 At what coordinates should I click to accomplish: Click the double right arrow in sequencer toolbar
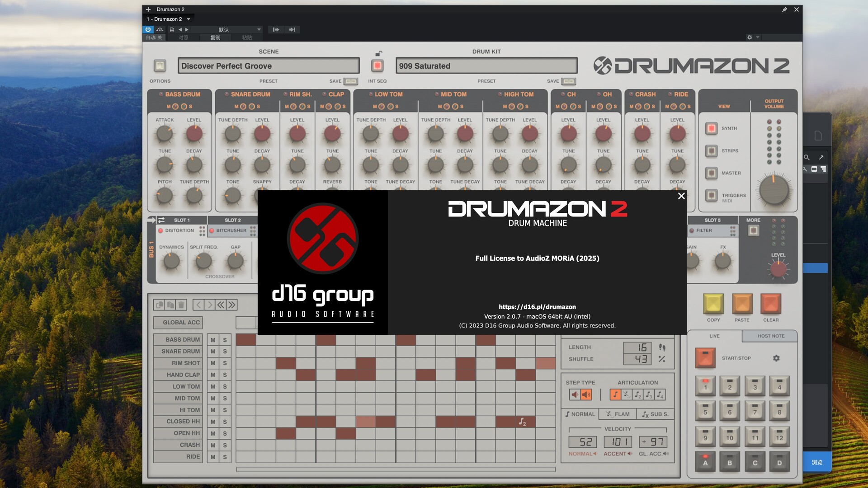[x=232, y=305]
